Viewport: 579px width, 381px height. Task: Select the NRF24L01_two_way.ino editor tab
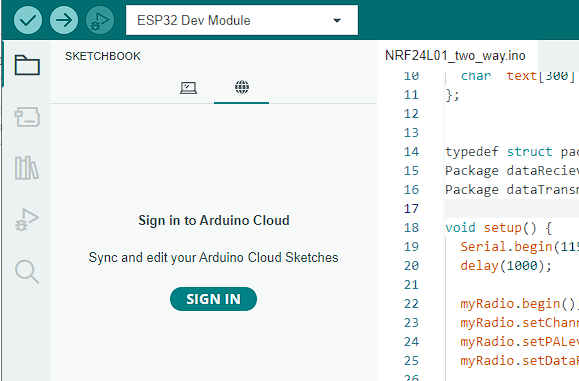[x=455, y=56]
